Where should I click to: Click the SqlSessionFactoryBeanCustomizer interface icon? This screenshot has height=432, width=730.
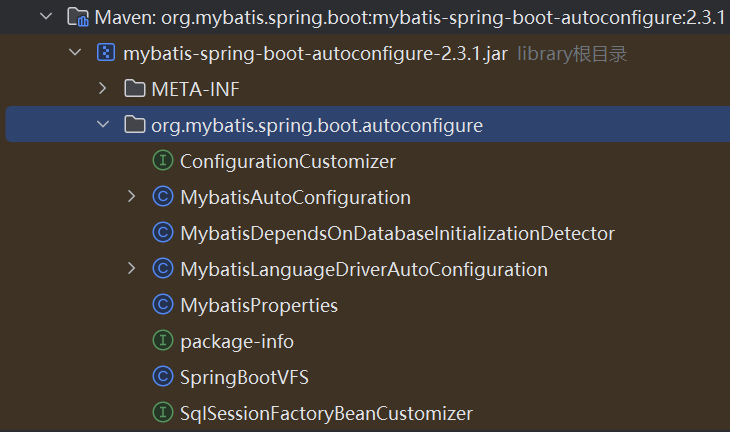coord(163,412)
